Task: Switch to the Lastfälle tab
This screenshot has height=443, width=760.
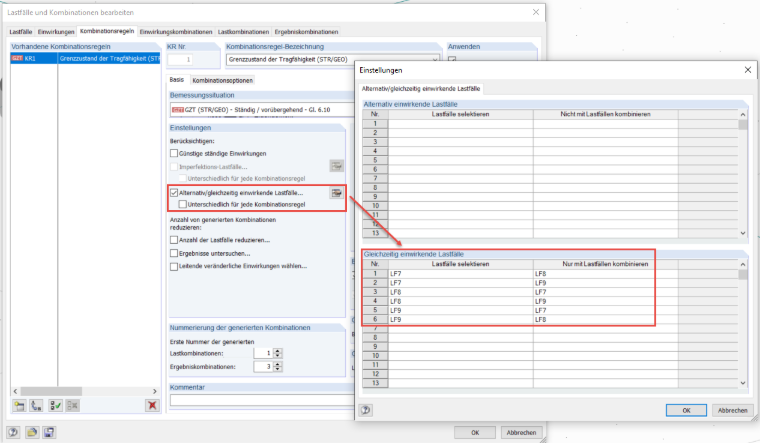Action: [x=20, y=32]
